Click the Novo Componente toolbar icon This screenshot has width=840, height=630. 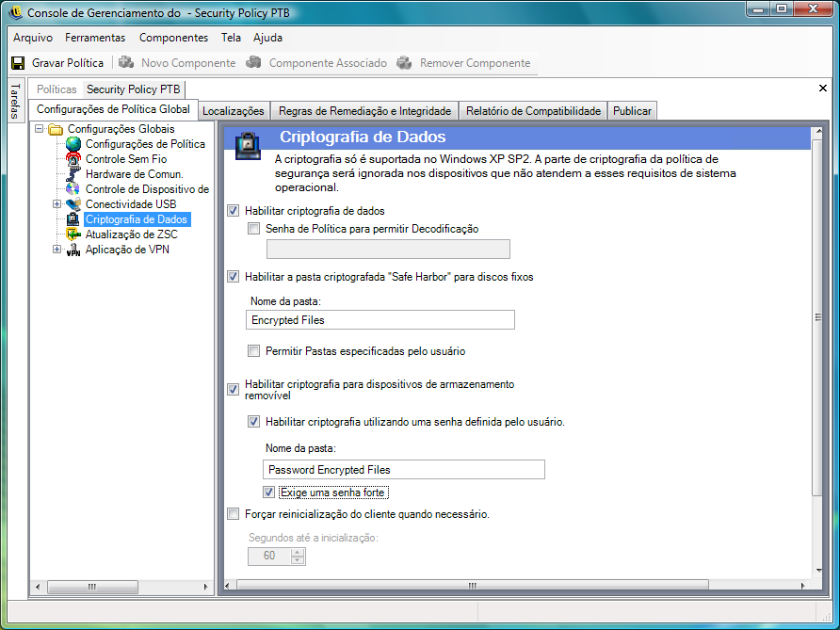coord(126,63)
